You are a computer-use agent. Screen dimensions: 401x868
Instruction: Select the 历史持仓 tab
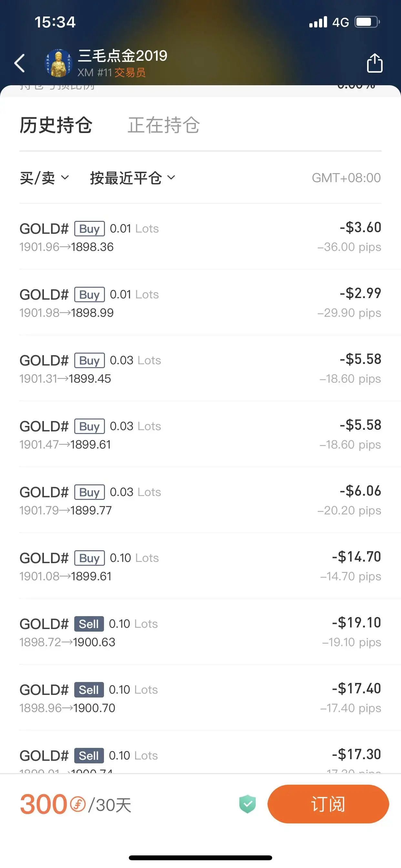(56, 125)
